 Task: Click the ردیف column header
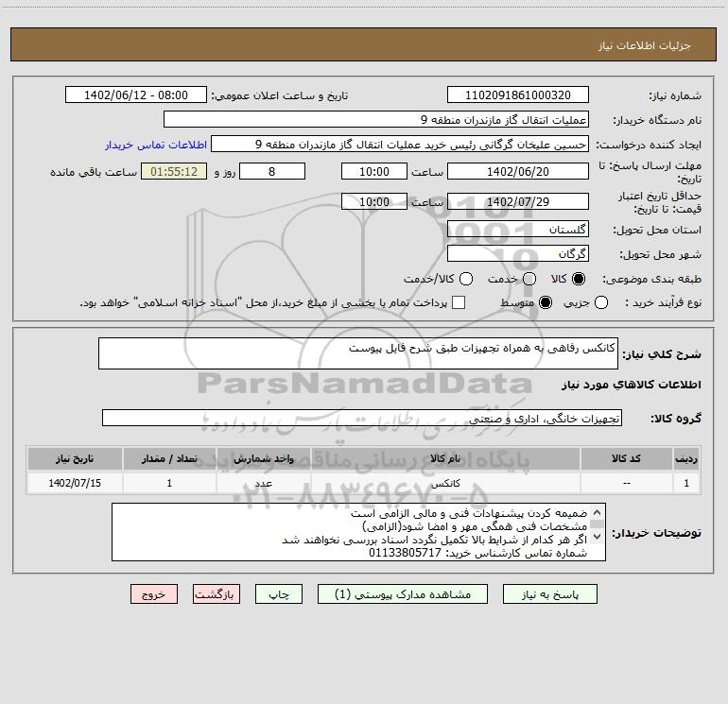(686, 458)
